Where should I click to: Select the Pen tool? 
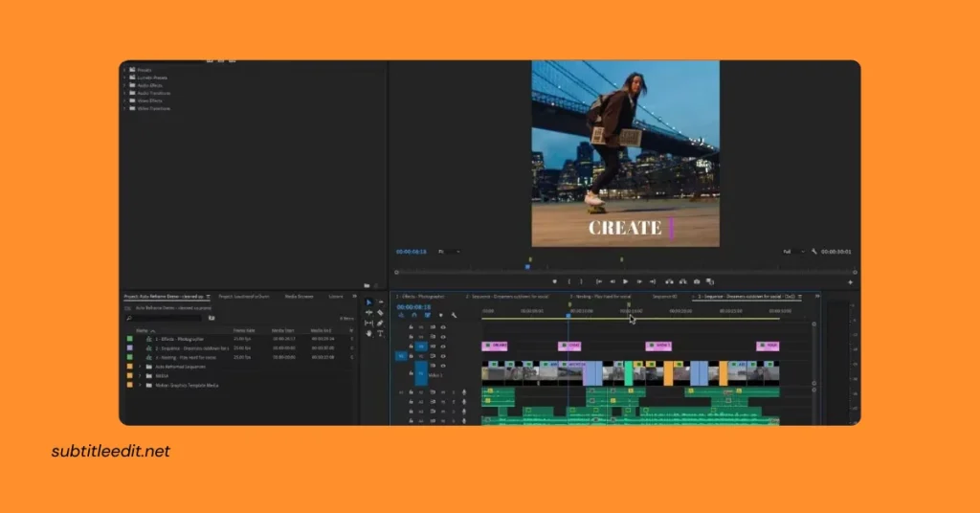click(x=380, y=323)
